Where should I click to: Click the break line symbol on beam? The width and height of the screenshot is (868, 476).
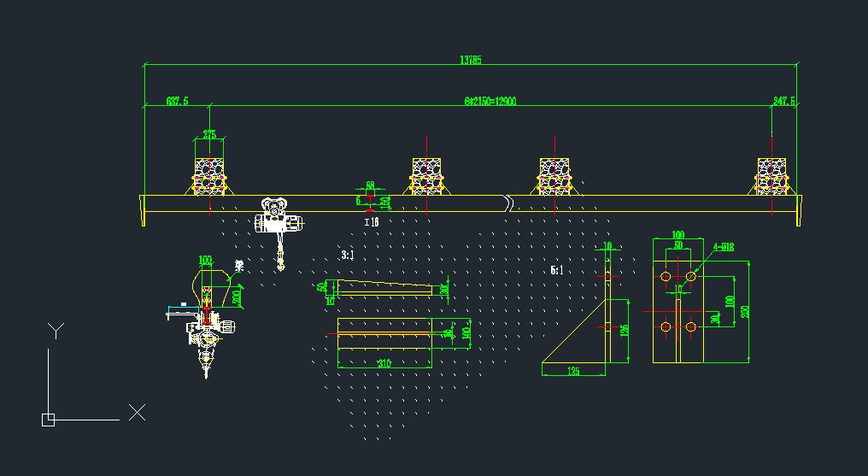pyautogui.click(x=508, y=203)
